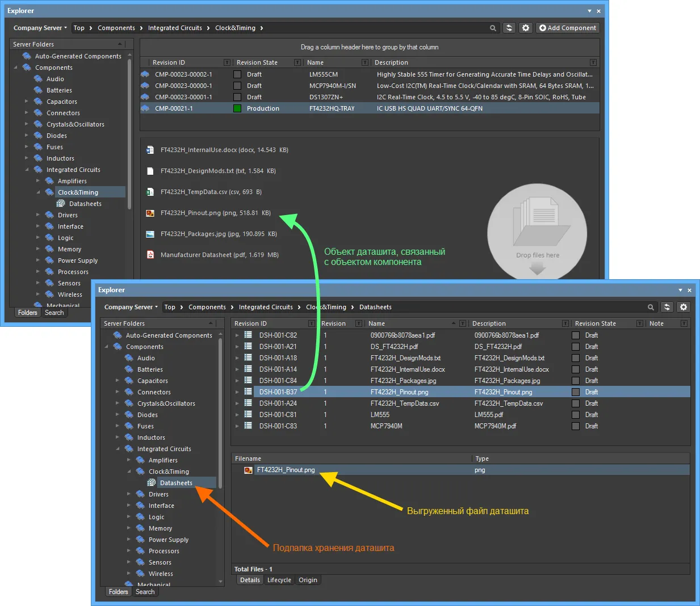This screenshot has height=606, width=700.
Task: Click the filter icon on Revision ID column
Action: [x=227, y=62]
